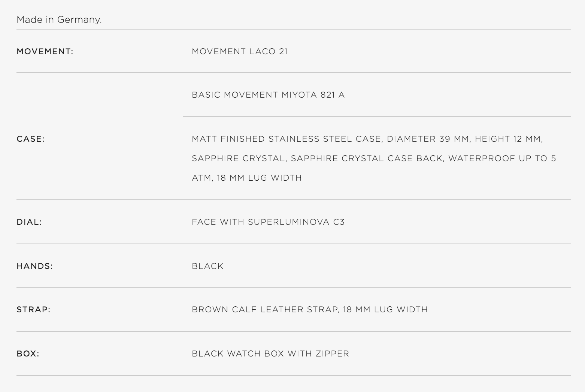
Task: Click the word 'MIYOTA' in movement row
Action: (x=299, y=95)
